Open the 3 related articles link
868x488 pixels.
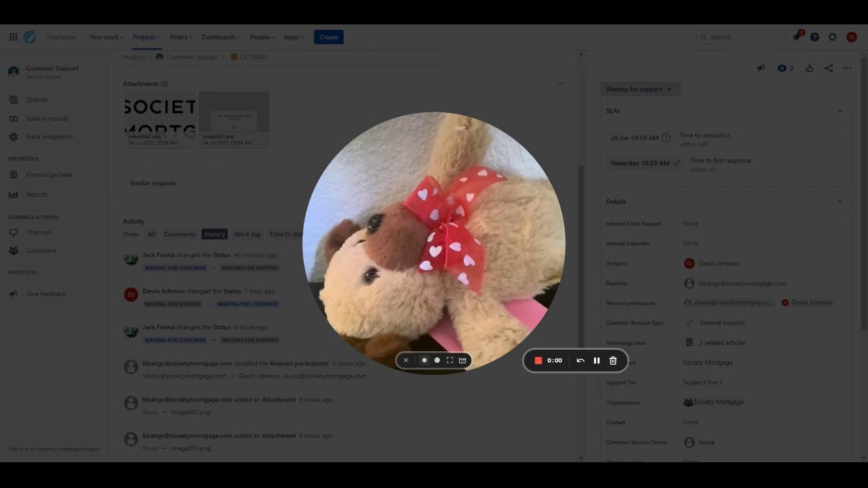tap(722, 343)
